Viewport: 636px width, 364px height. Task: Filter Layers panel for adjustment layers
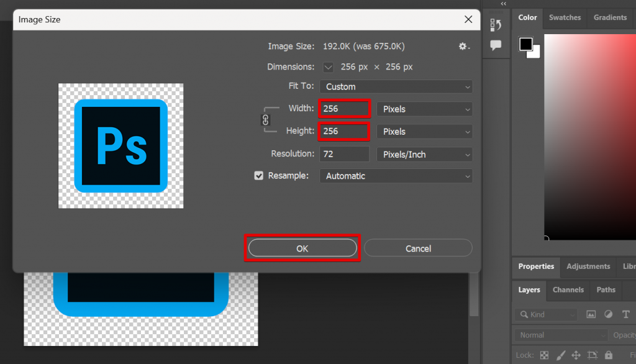608,314
